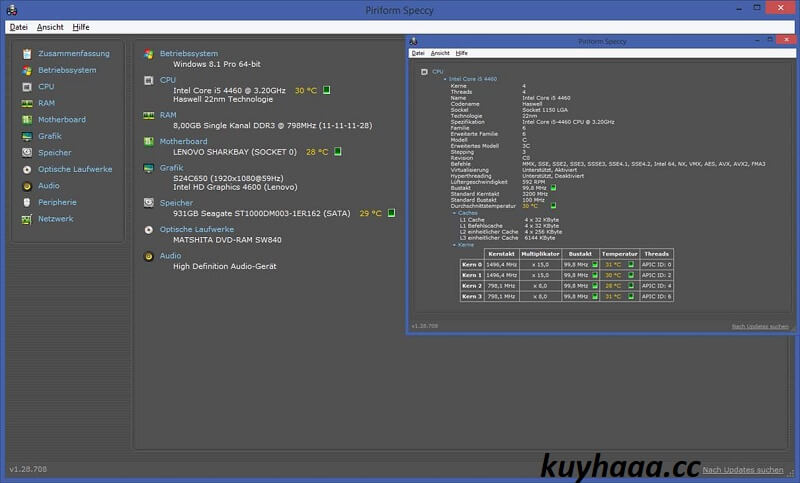Click Motherboard icon in summary panel
Screen dimensions: 800x483
click(x=148, y=141)
